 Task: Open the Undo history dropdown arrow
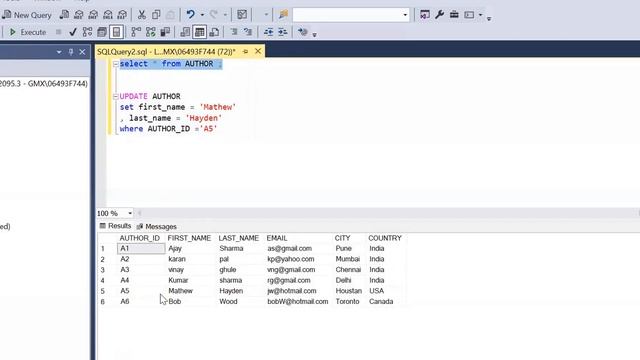click(202, 15)
